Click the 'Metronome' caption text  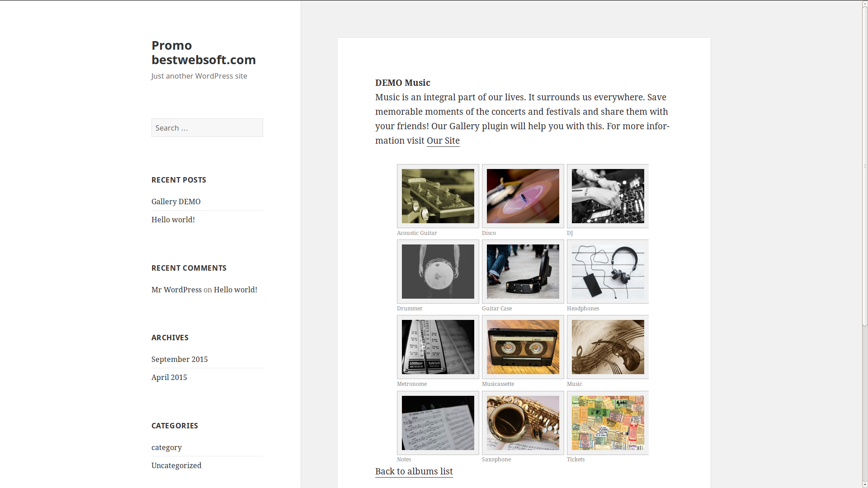[412, 384]
